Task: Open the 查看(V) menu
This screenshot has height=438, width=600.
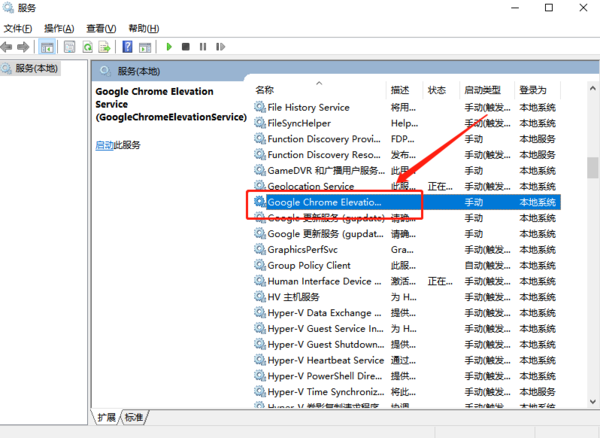Action: coord(101,28)
